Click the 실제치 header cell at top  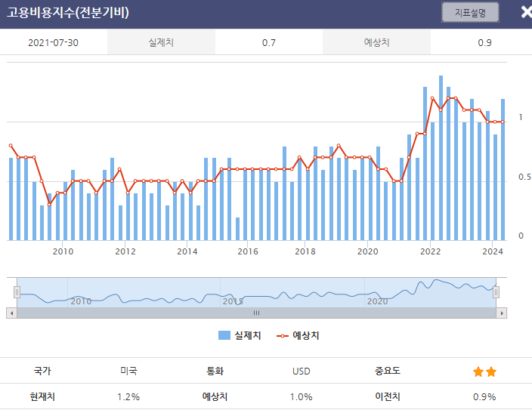point(161,42)
